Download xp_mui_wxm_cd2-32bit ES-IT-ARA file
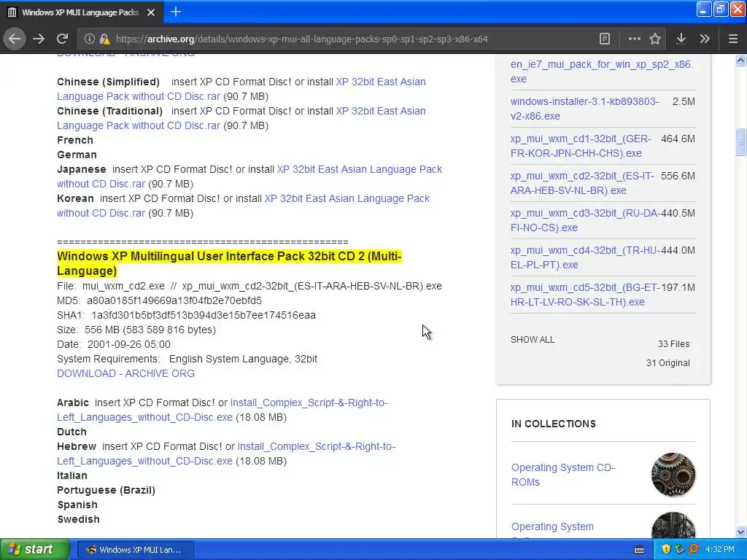 click(582, 183)
